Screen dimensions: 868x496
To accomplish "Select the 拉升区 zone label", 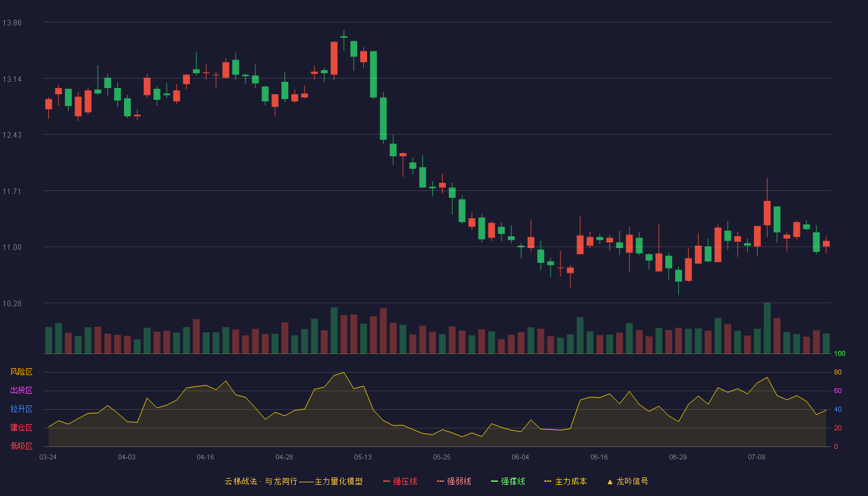I will (x=21, y=409).
